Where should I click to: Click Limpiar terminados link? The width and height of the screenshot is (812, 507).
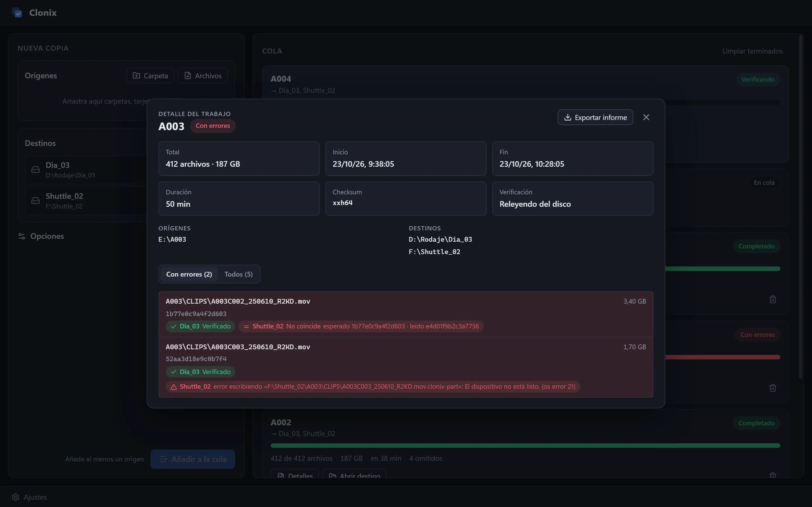752,51
